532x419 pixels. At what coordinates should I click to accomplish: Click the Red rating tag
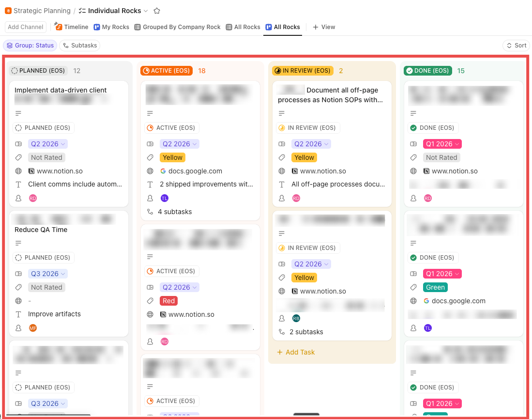coord(168,301)
